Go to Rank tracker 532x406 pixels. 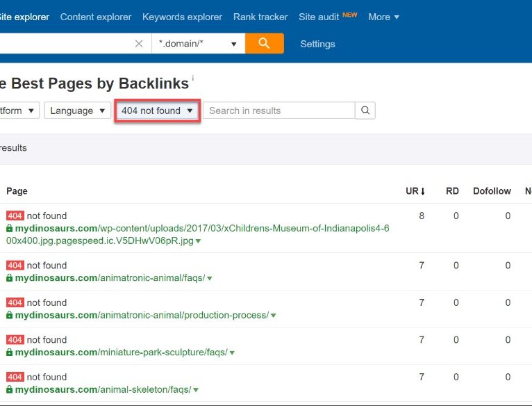tap(260, 17)
